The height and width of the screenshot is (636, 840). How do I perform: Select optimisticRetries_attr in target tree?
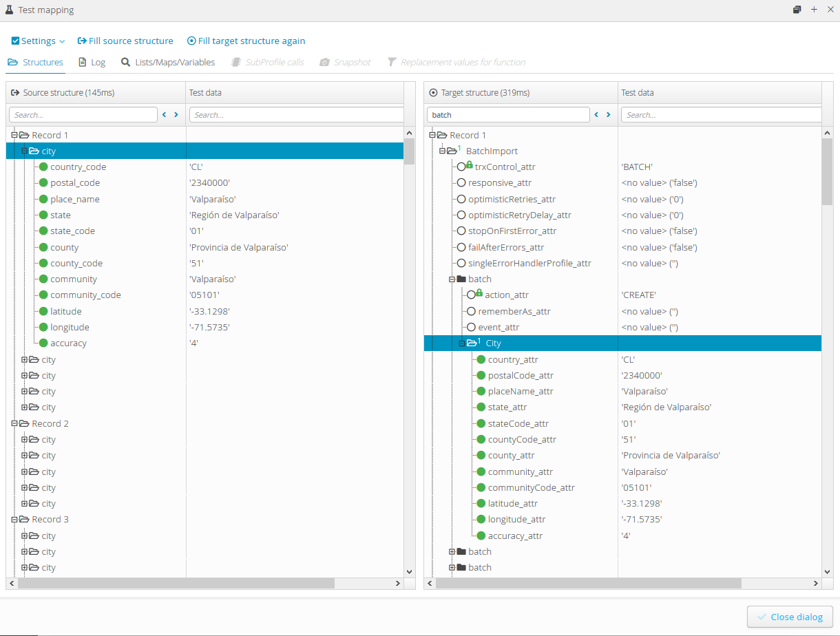pyautogui.click(x=512, y=199)
